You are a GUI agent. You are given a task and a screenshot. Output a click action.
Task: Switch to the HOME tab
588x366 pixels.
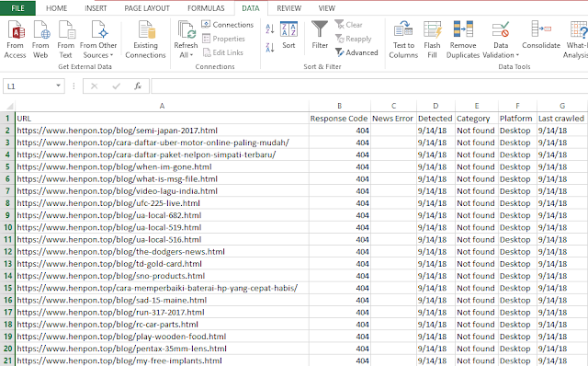[57, 8]
